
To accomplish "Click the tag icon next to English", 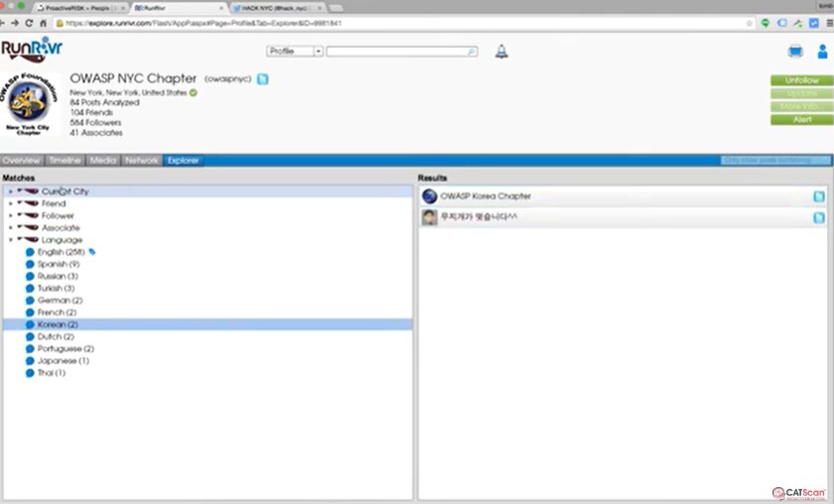I will click(92, 252).
